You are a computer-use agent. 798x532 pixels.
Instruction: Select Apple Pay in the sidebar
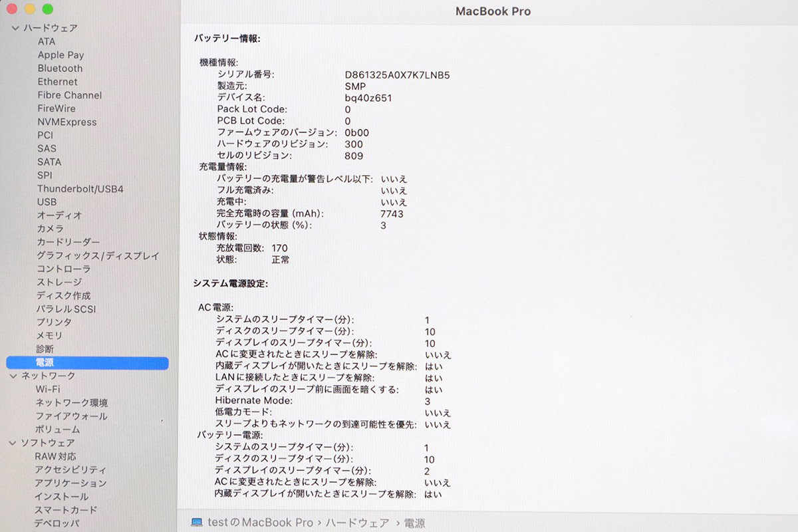61,55
